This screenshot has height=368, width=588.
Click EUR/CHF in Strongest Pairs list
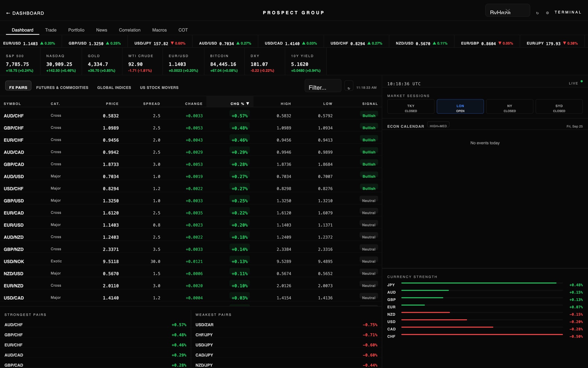tap(95, 345)
